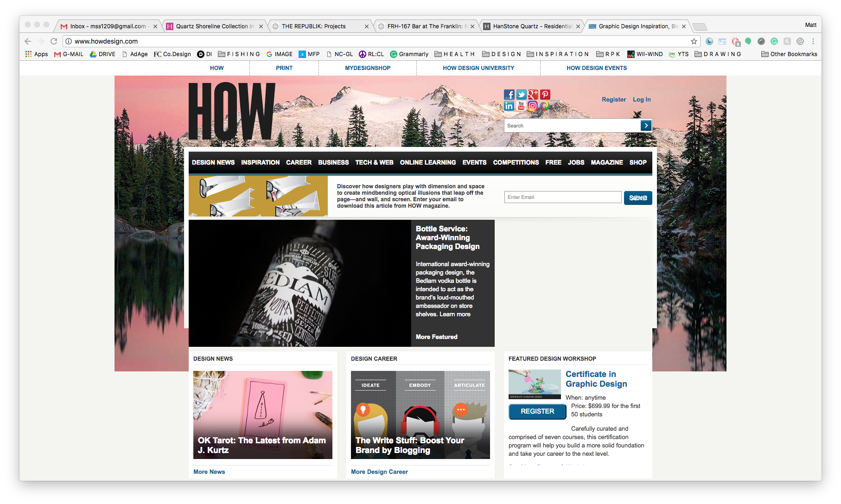
Task: Expand the INSPIRATION bookmarks folder
Action: 558,54
